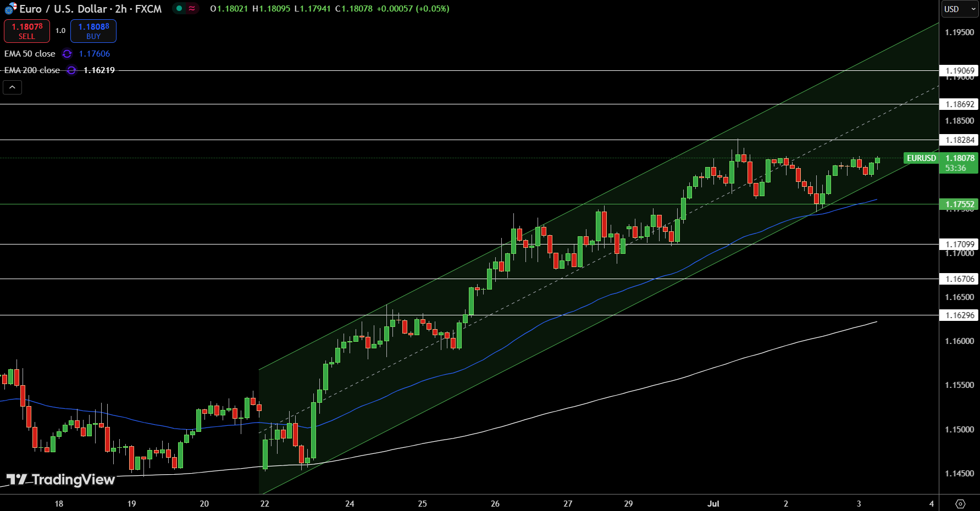This screenshot has height=511, width=980.
Task: Click the green 1.17552 price label
Action: point(959,204)
